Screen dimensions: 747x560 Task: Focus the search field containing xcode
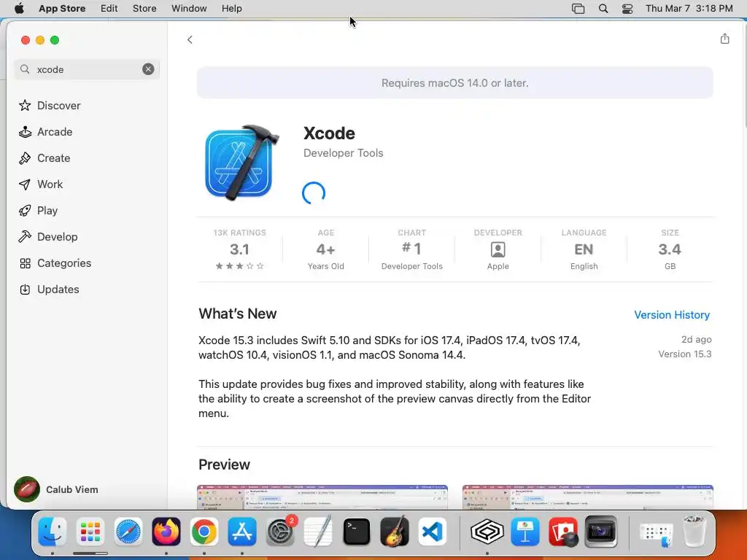point(87,69)
